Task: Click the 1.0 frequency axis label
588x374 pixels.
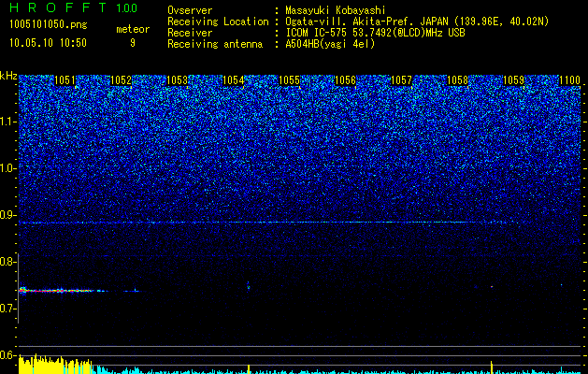Action: [7, 168]
